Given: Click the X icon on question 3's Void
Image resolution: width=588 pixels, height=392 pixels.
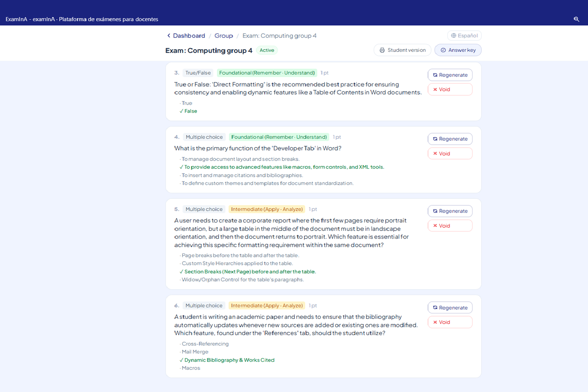Looking at the screenshot, I should [x=435, y=89].
